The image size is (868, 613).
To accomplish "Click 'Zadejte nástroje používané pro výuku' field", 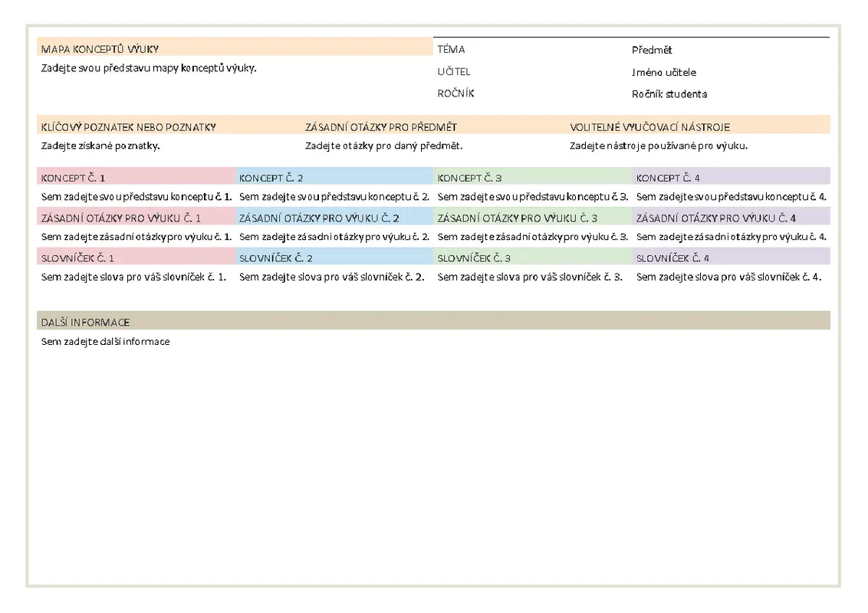I will pyautogui.click(x=658, y=146).
